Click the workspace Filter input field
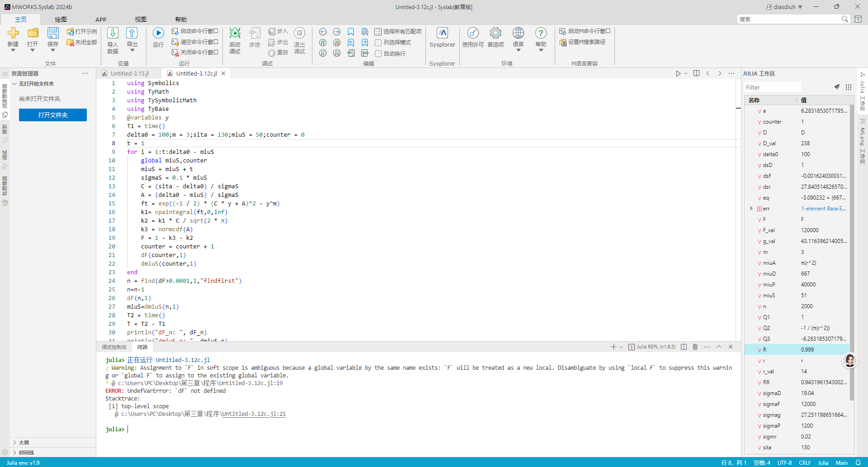The width and height of the screenshot is (868, 467). 772,87
